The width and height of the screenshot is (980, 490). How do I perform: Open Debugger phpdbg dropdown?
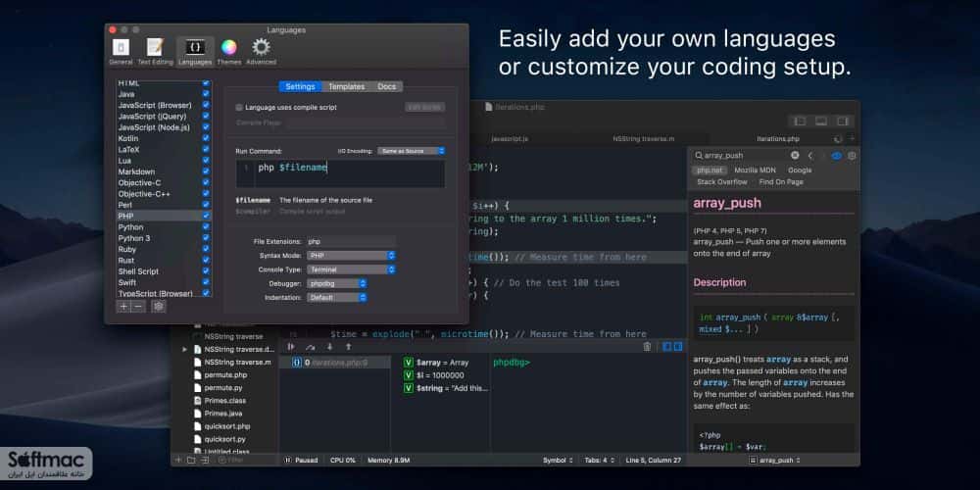coord(337,284)
